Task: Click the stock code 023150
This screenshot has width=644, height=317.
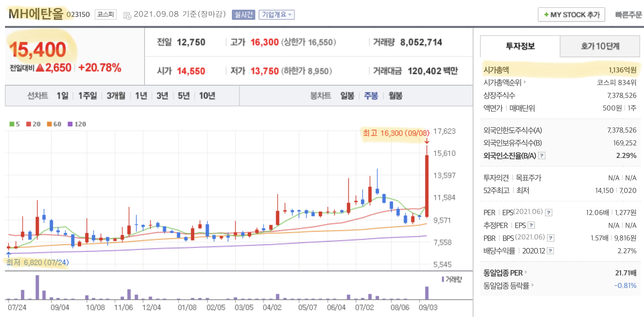Action: pos(78,14)
